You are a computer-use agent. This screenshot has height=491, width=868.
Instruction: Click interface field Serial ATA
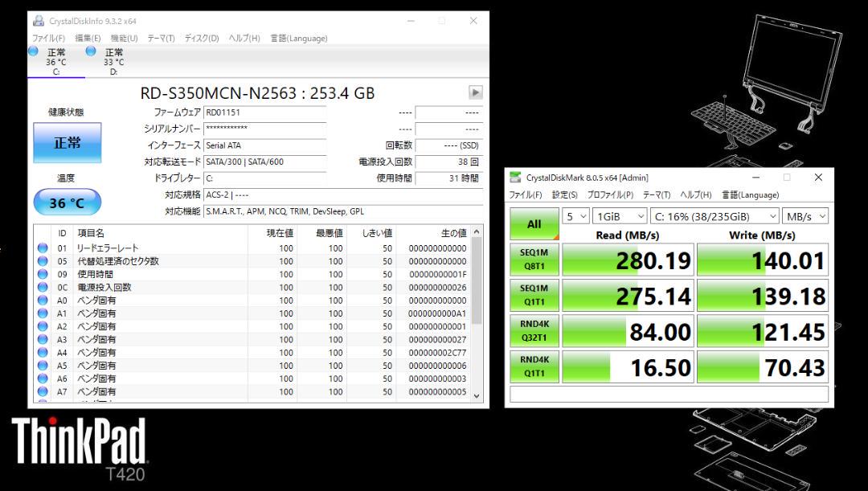pyautogui.click(x=265, y=145)
